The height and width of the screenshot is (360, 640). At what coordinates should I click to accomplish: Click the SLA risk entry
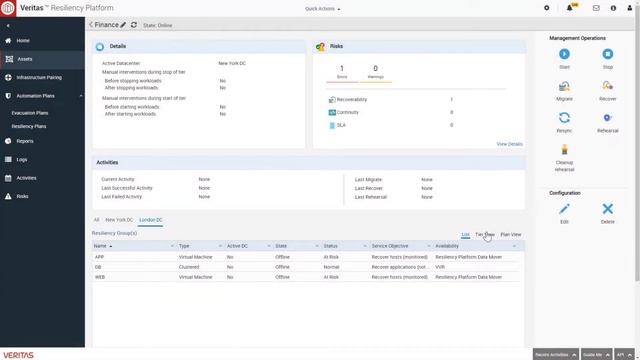click(x=341, y=125)
